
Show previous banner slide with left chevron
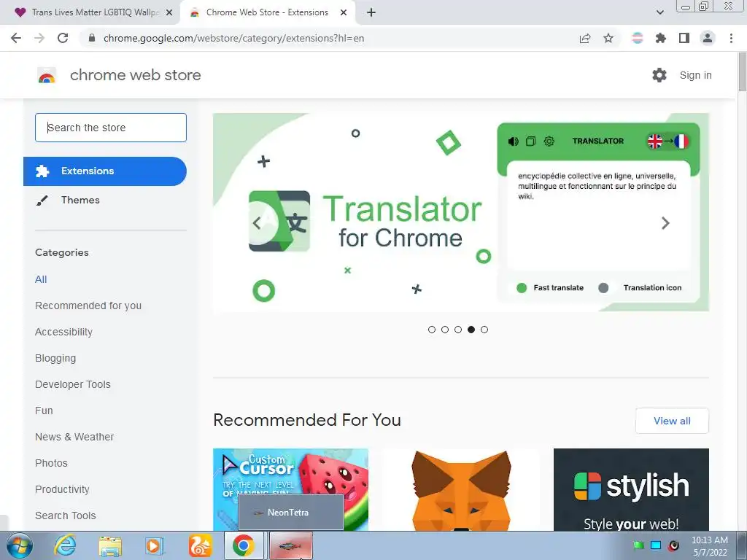tap(257, 223)
